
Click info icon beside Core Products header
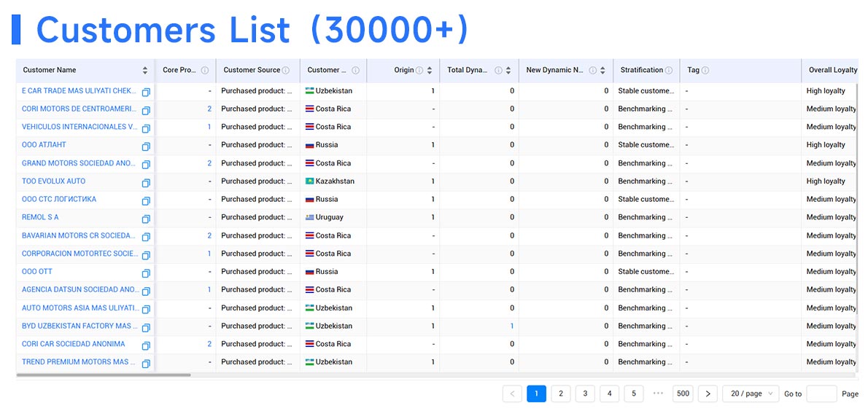pos(205,71)
